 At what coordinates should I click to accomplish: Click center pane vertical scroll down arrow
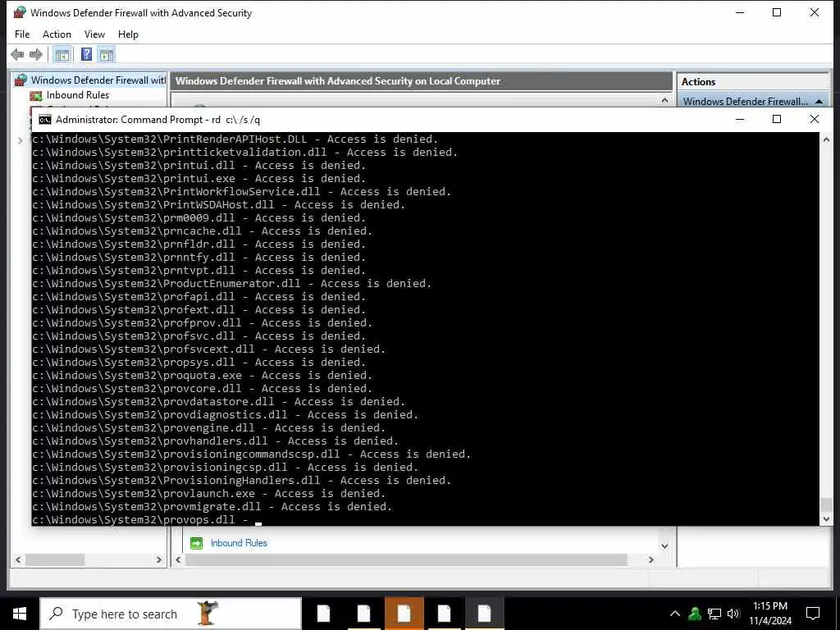coord(664,546)
